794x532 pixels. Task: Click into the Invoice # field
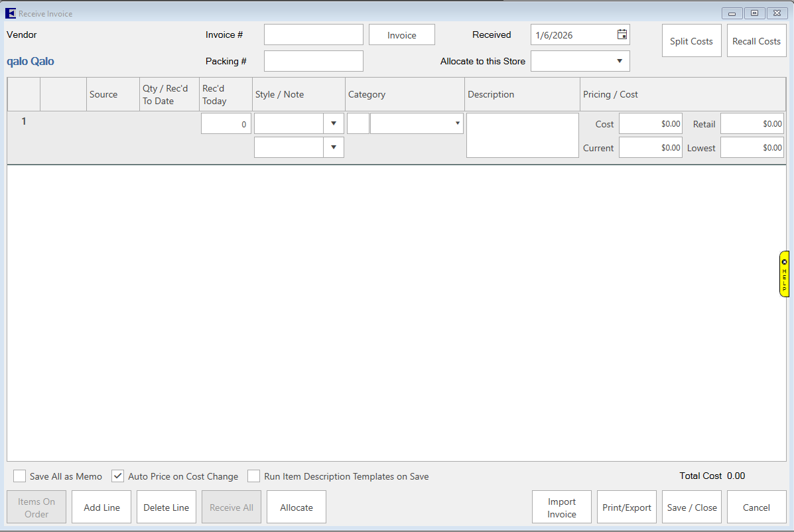coord(313,34)
